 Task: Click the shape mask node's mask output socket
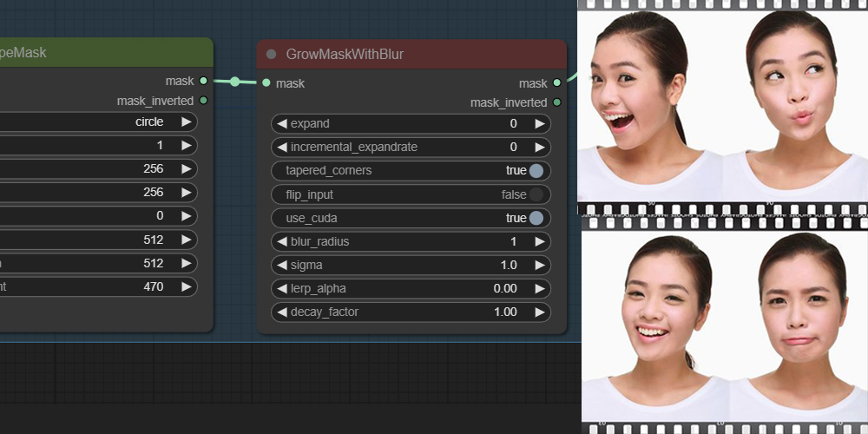[203, 81]
